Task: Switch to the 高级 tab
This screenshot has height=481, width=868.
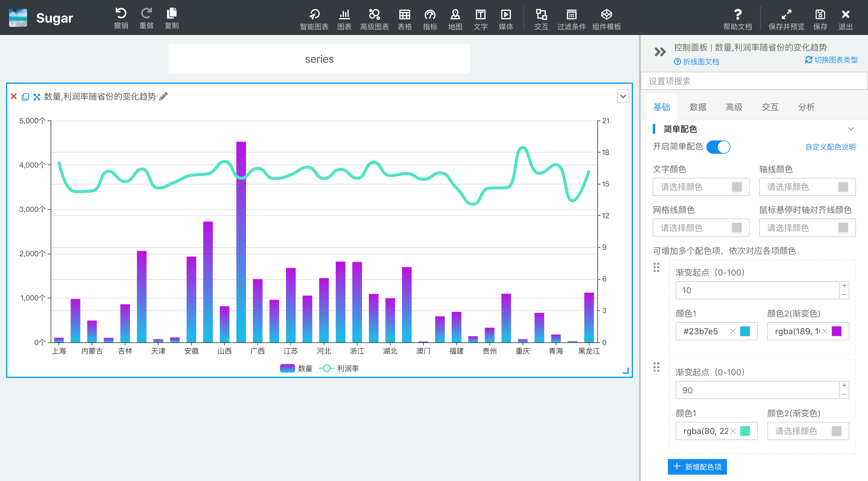Action: click(734, 107)
